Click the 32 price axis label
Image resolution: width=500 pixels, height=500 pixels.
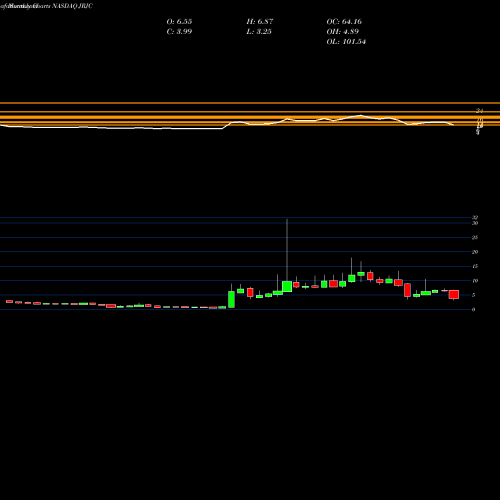[x=475, y=218]
